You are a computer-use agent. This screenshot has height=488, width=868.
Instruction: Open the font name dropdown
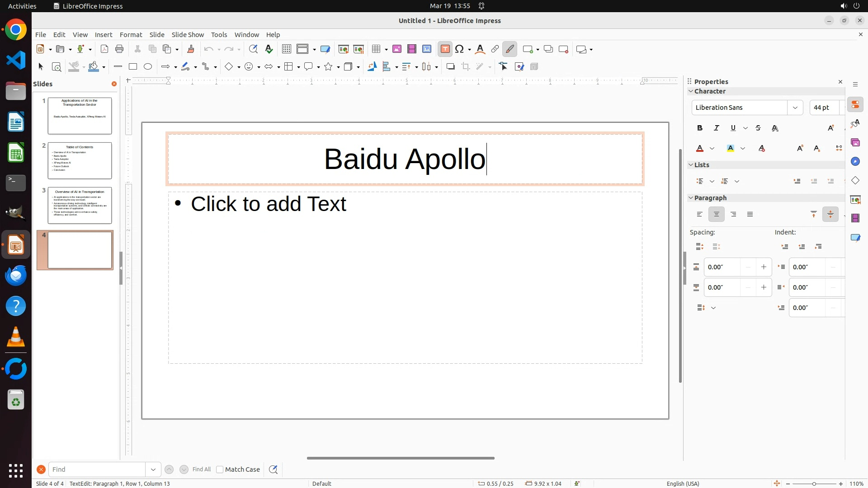click(x=795, y=108)
